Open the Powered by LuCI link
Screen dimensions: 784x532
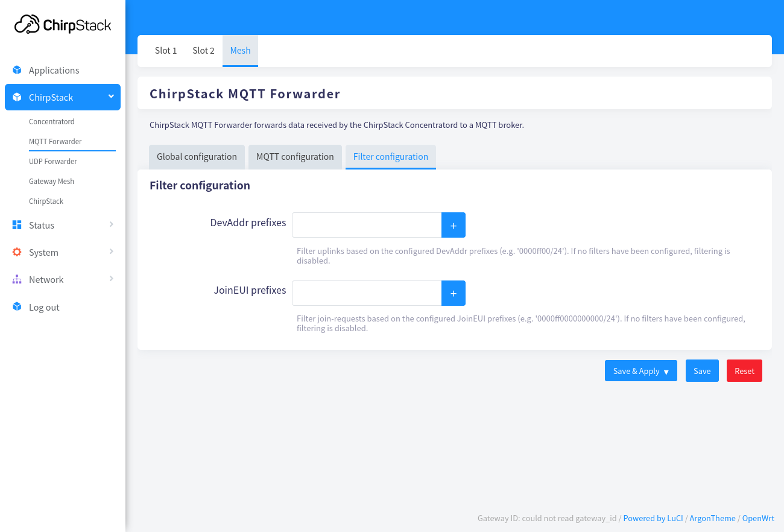coord(653,518)
